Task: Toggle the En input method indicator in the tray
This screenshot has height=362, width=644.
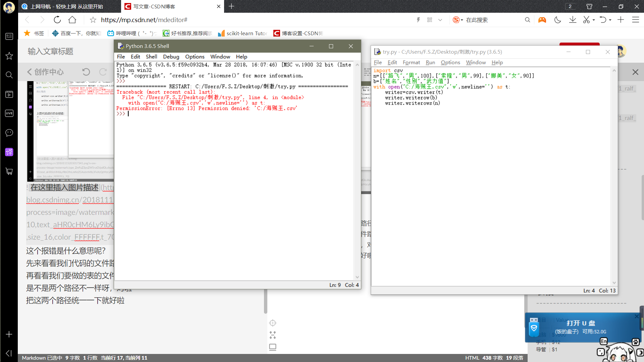Action: click(x=604, y=341)
